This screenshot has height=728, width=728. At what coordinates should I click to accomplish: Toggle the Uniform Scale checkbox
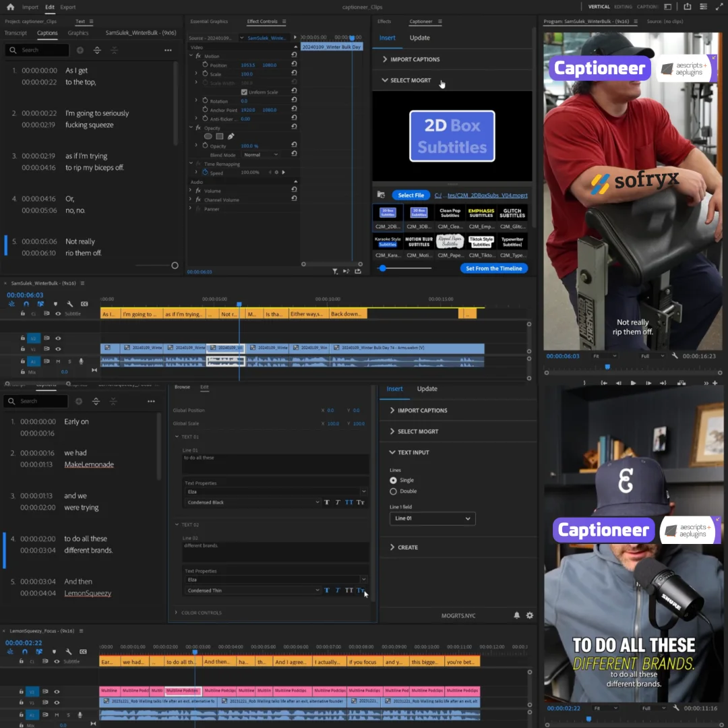[244, 92]
